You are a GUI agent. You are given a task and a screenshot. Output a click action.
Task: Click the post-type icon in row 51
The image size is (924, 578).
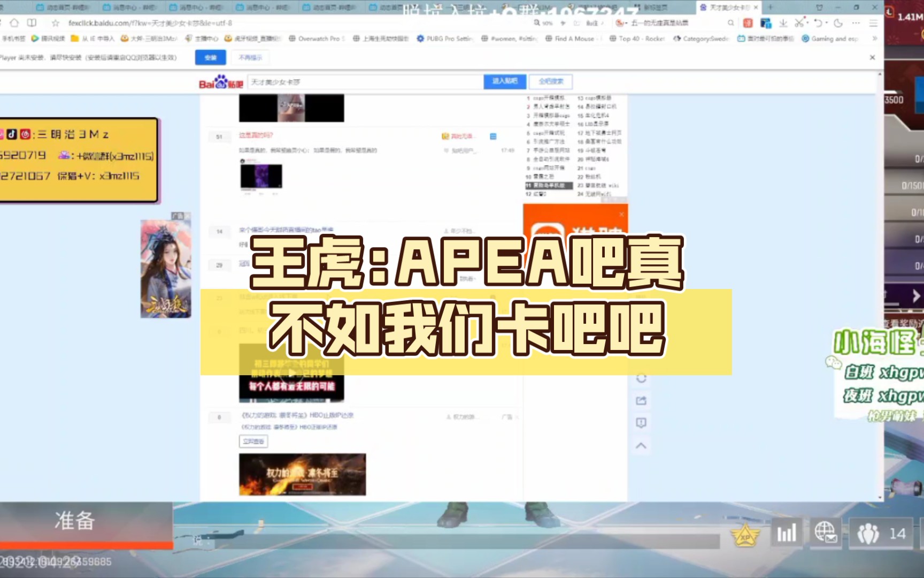[x=493, y=136]
